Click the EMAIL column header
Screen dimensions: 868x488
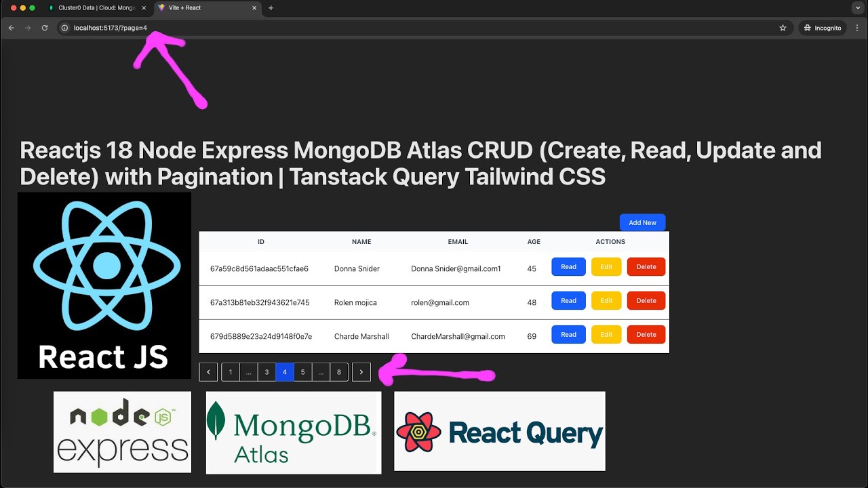point(458,242)
